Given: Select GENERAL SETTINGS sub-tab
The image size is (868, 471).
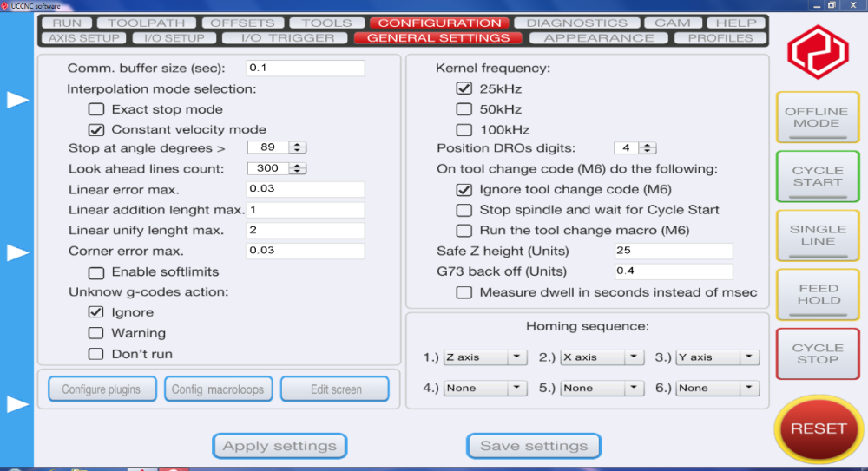Looking at the screenshot, I should [x=438, y=37].
